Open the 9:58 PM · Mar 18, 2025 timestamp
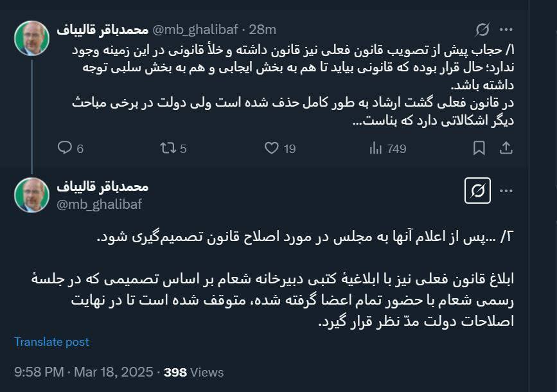The height and width of the screenshot is (392, 557). [84, 372]
